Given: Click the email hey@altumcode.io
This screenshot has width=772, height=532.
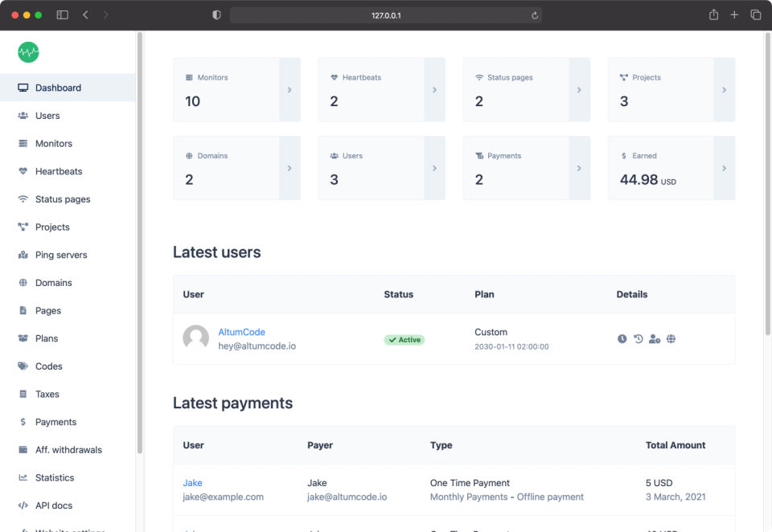Looking at the screenshot, I should coord(257,346).
